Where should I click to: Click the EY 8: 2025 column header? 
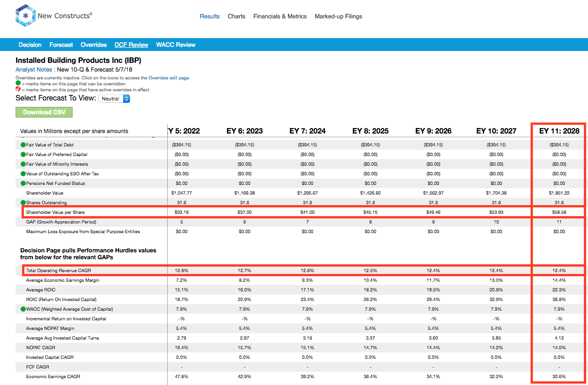tap(370, 131)
